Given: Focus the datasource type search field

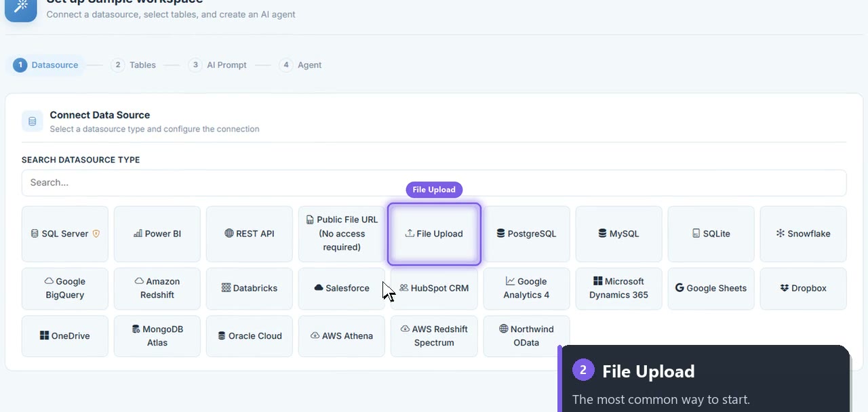Looking at the screenshot, I should coord(434,183).
